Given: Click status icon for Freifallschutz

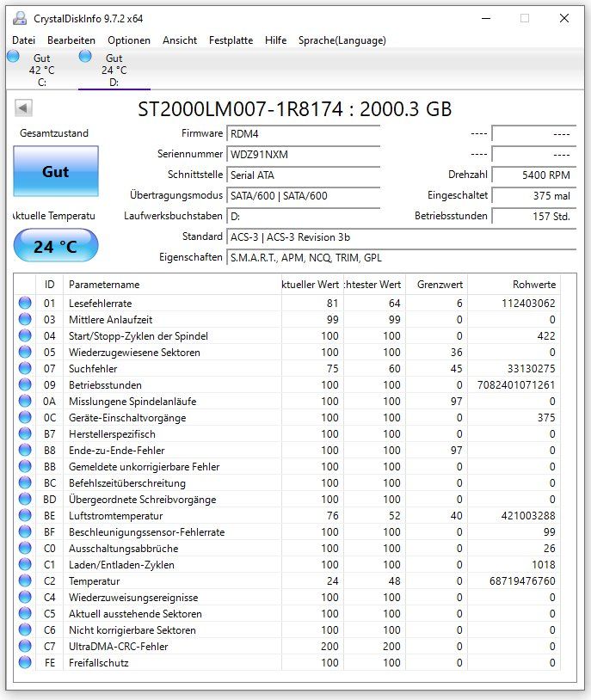Looking at the screenshot, I should point(25,662).
